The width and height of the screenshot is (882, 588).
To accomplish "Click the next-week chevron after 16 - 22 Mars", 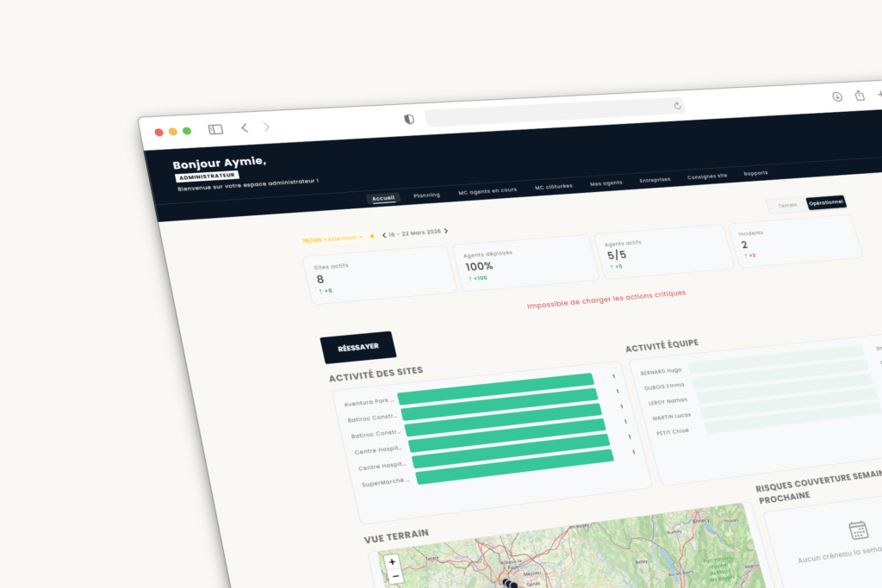I will (446, 231).
